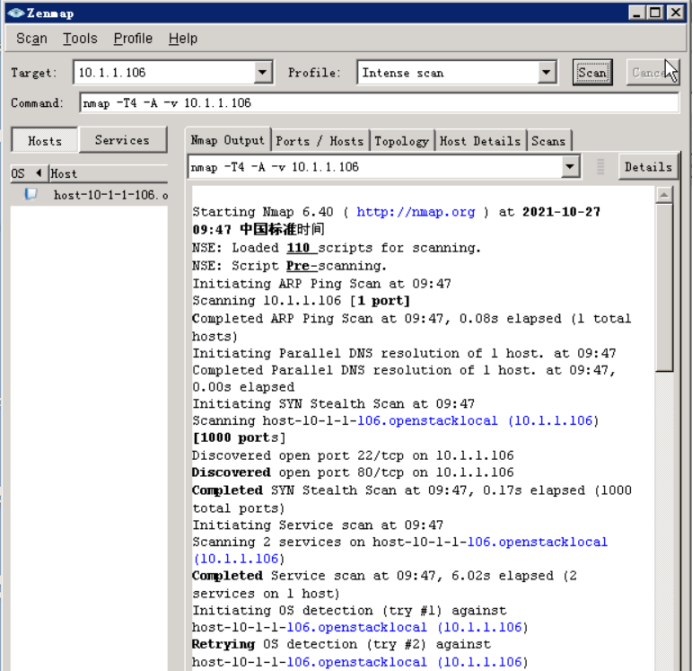Click the Target input field
Screen dimensions: 693x671
click(164, 72)
